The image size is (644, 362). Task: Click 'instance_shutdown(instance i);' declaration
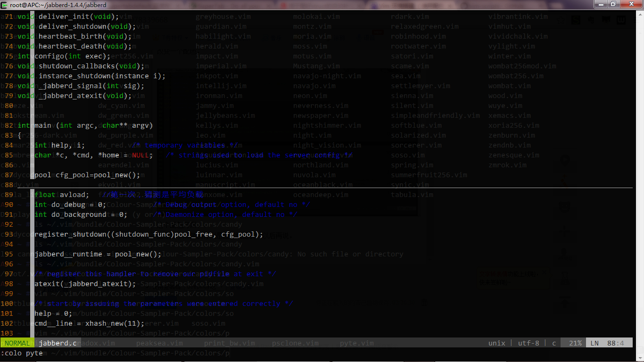(x=102, y=76)
